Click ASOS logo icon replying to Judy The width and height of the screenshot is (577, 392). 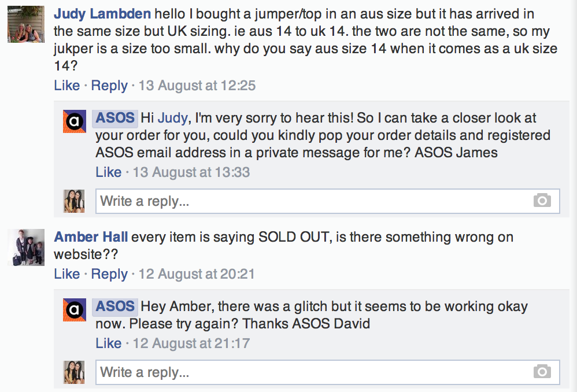pos(74,122)
